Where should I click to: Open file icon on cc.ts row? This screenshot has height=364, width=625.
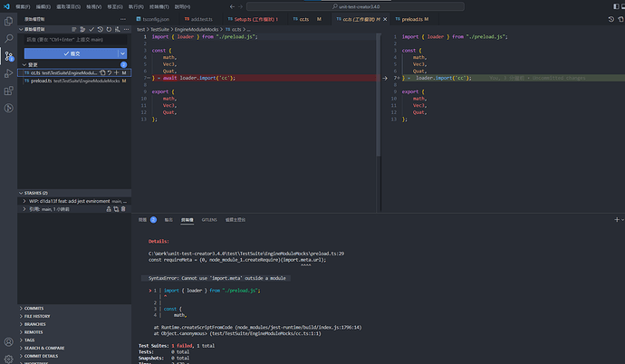coord(101,72)
